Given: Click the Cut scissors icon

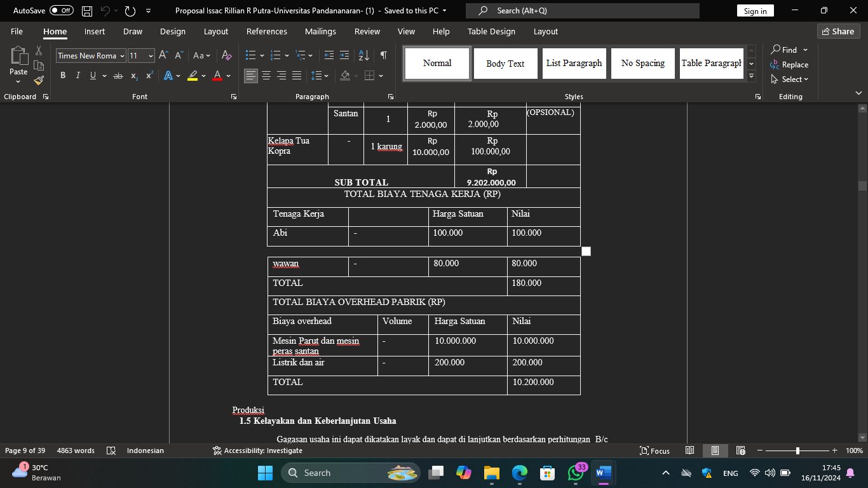Looking at the screenshot, I should (x=39, y=51).
